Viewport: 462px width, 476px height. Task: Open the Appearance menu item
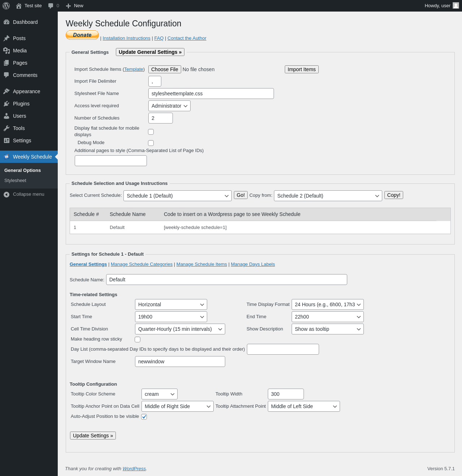click(29, 91)
